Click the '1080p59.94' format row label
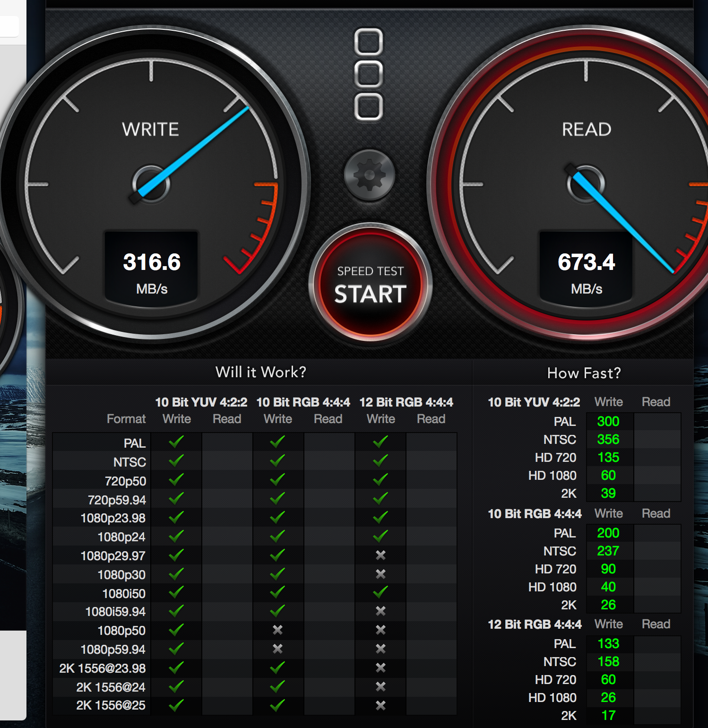Screen dimensions: 708x728 (x=113, y=650)
